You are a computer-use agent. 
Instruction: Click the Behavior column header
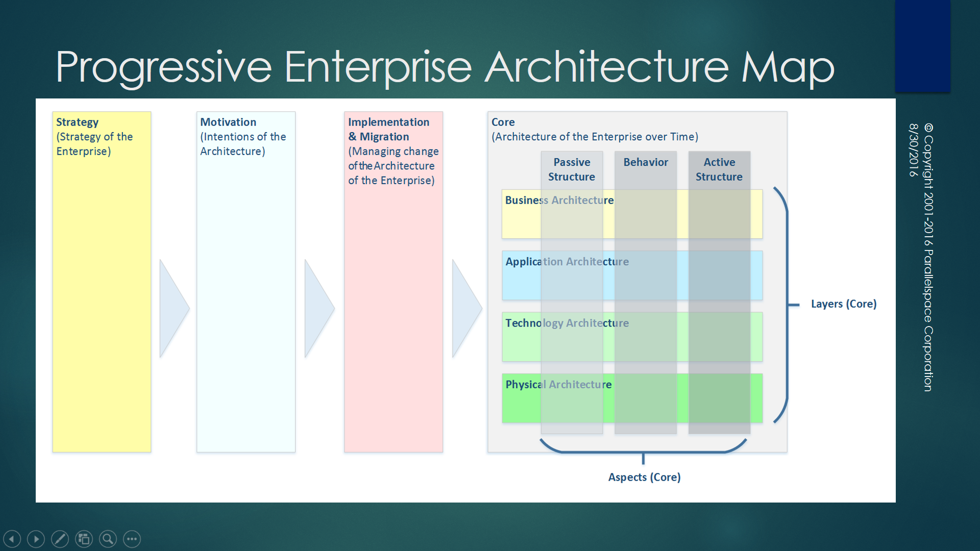tap(645, 162)
